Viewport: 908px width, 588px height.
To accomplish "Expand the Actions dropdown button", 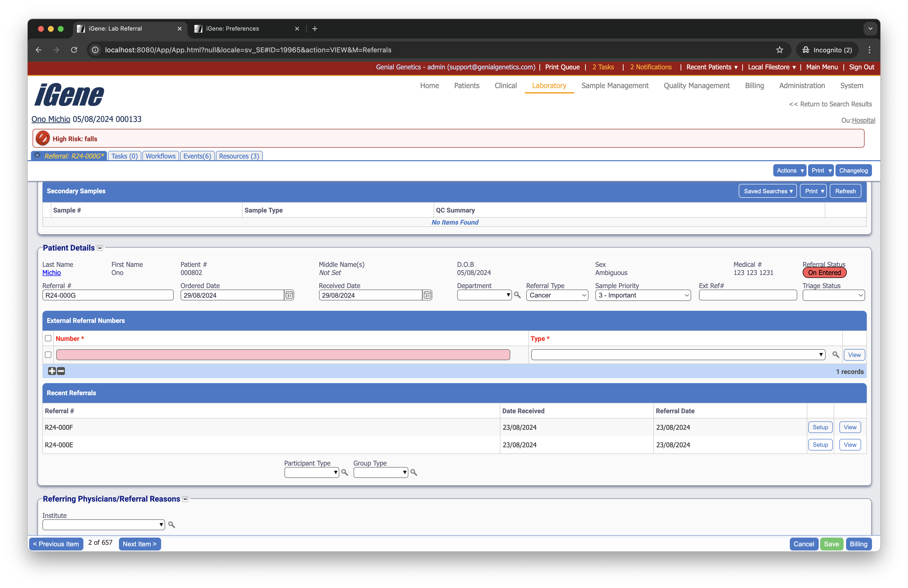I will (790, 171).
